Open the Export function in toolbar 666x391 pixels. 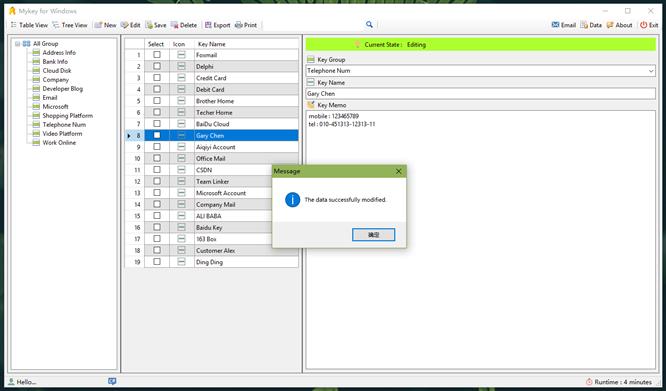click(217, 25)
